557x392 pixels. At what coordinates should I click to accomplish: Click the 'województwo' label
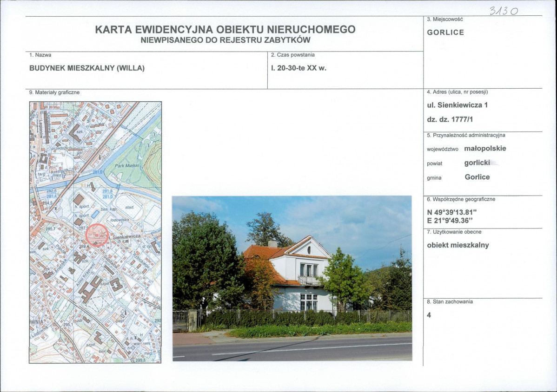(443, 150)
